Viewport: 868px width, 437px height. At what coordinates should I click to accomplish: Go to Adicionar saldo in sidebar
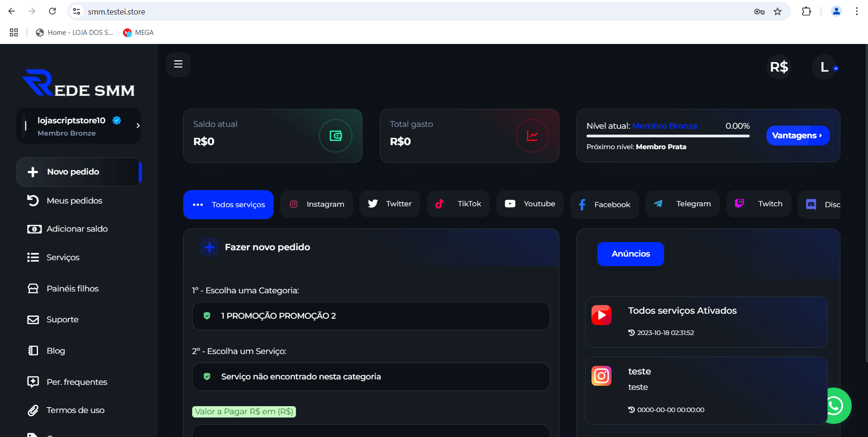point(77,229)
